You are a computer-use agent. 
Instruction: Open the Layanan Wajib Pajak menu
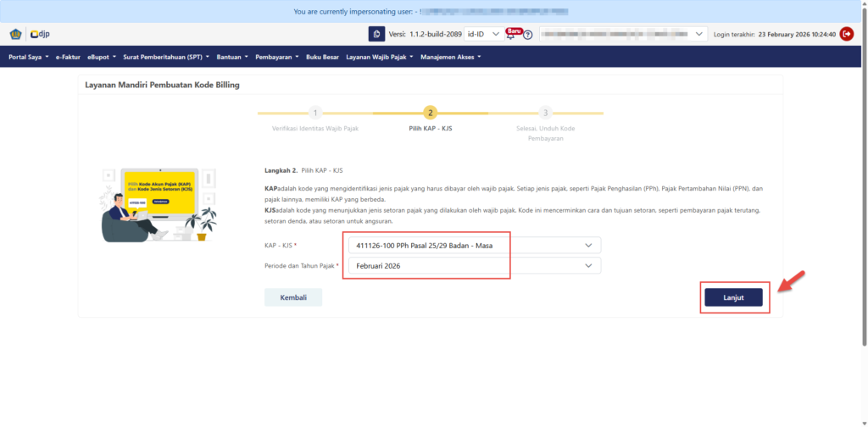coord(380,58)
